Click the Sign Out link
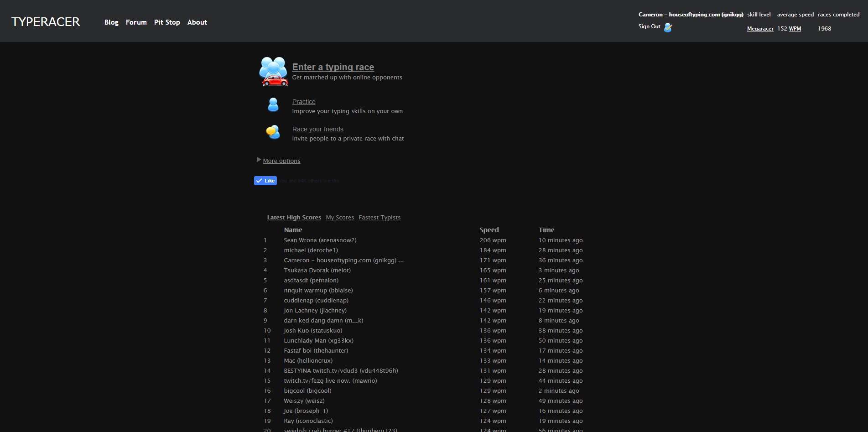Screen dimensions: 868x432 click(x=650, y=26)
